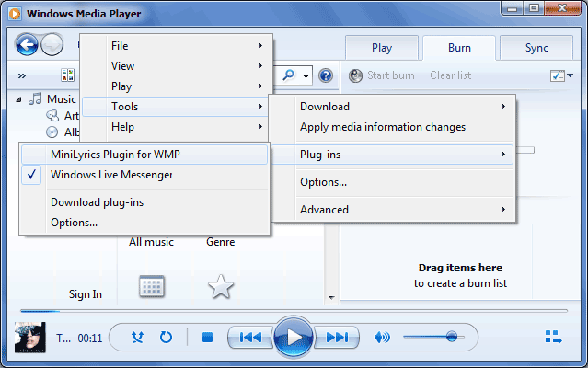The height and width of the screenshot is (368, 588).
Task: Click the large round Play button
Action: pyautogui.click(x=294, y=338)
